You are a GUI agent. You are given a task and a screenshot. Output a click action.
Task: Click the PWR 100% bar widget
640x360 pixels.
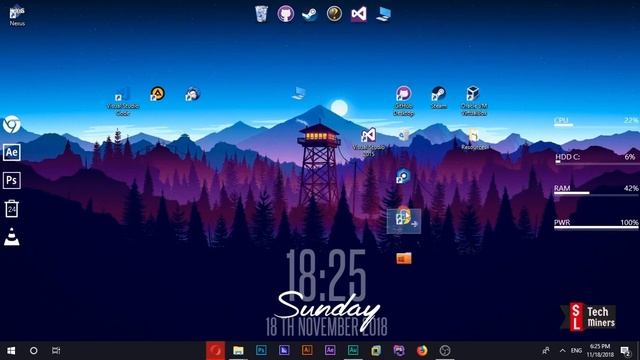(596, 224)
